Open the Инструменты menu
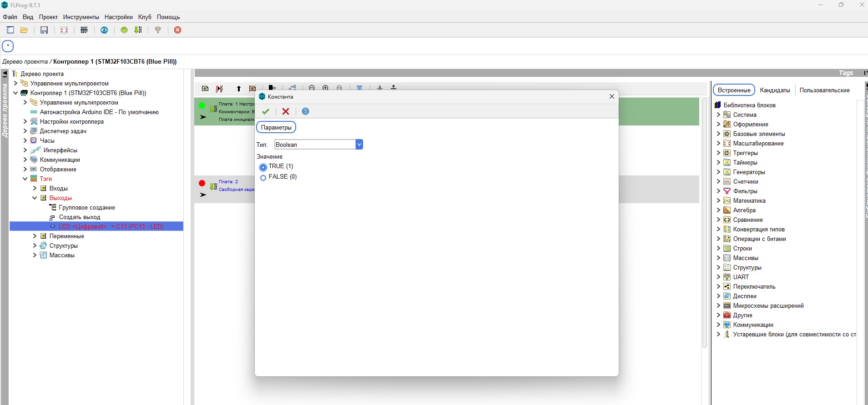868x405 pixels. point(81,17)
